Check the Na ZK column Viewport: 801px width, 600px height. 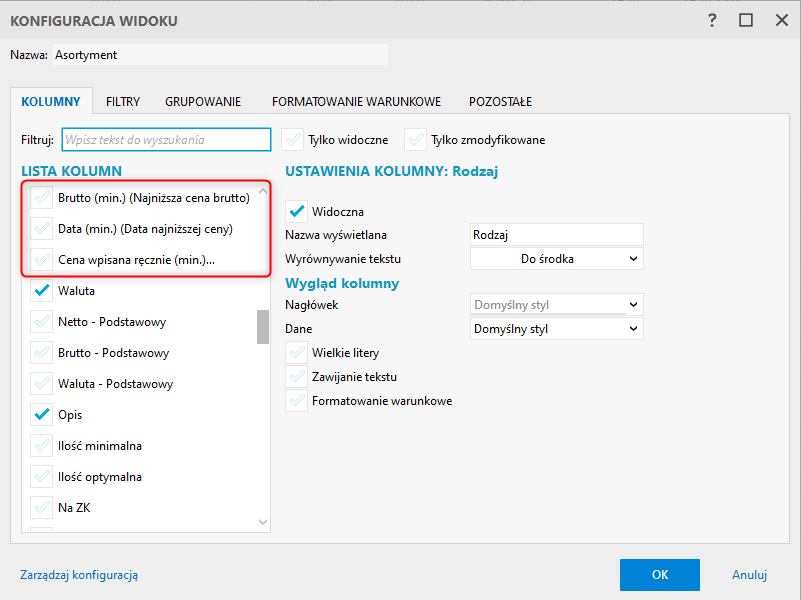coord(41,508)
